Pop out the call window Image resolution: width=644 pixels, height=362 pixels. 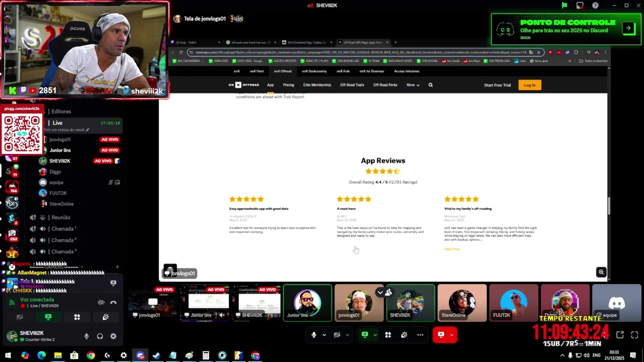[x=620, y=335]
